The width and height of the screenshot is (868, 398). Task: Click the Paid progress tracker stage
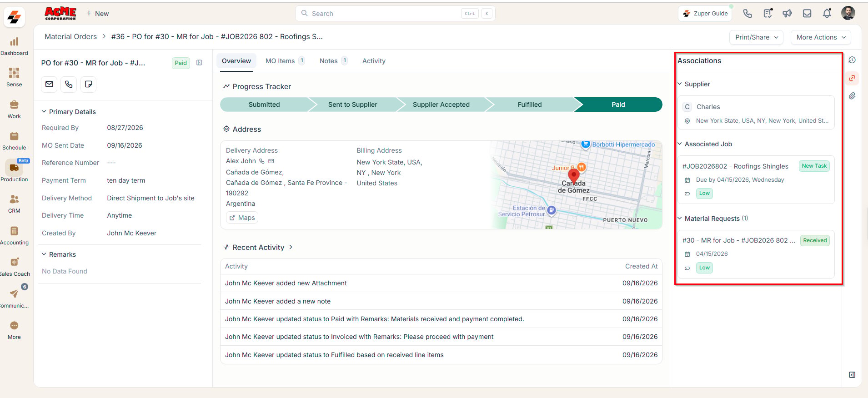pos(618,104)
